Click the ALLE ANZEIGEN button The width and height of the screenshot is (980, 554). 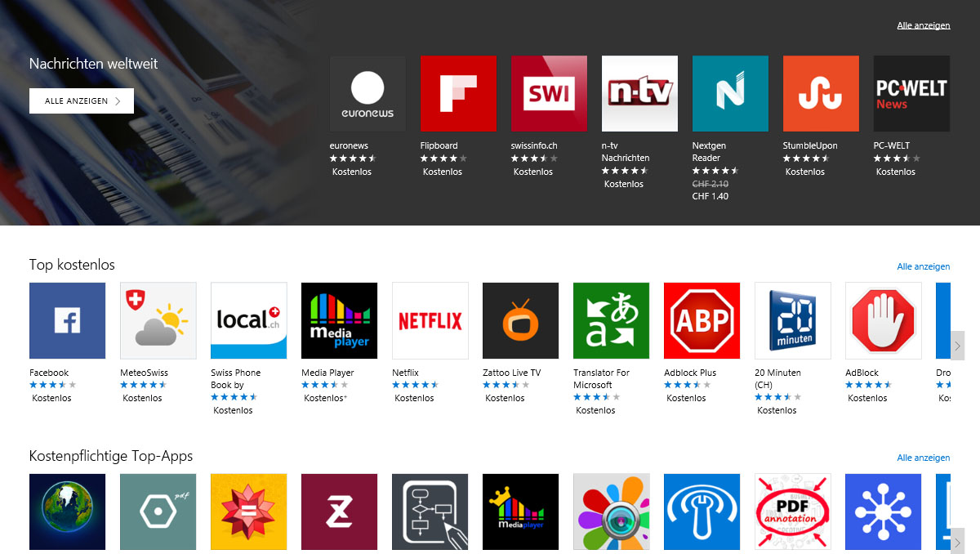pos(82,101)
